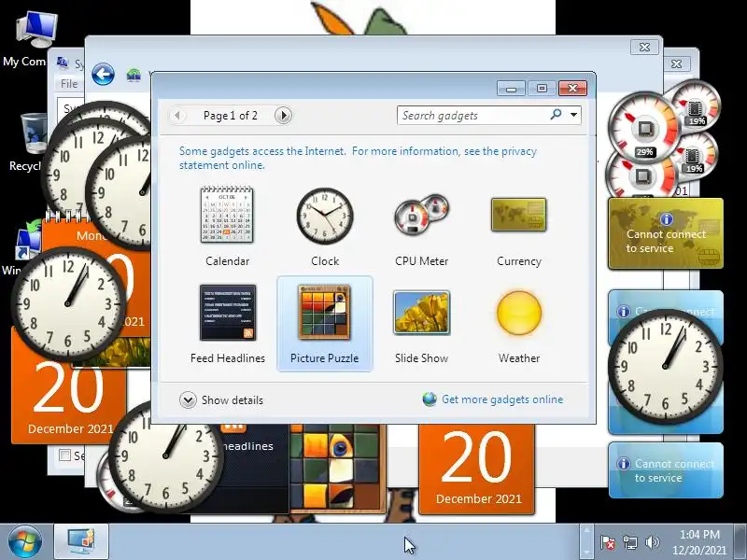Select the Clock gadget icon
Viewport: 747px width, 560px height.
coord(325,216)
